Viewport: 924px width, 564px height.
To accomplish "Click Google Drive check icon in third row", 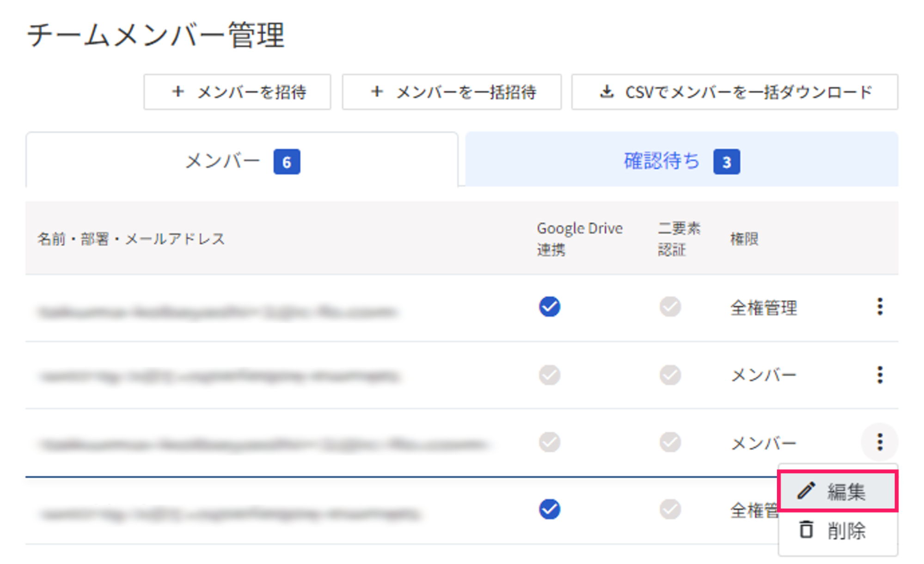I will [x=549, y=442].
